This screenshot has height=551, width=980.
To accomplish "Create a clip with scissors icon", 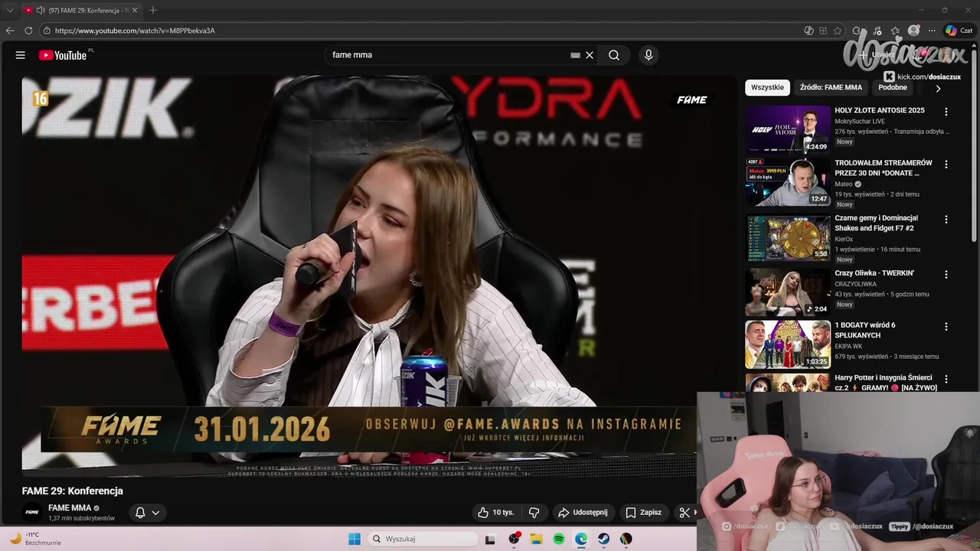I will (x=684, y=513).
